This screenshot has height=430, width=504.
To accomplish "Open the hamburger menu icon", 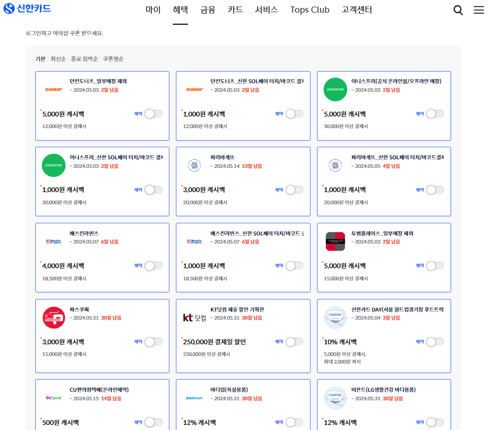I will (479, 10).
